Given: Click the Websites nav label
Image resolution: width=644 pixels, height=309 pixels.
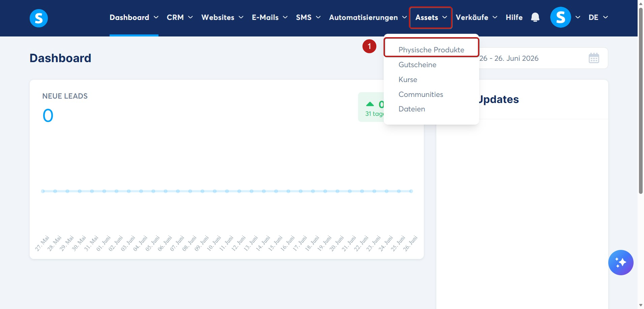Looking at the screenshot, I should click(x=218, y=17).
